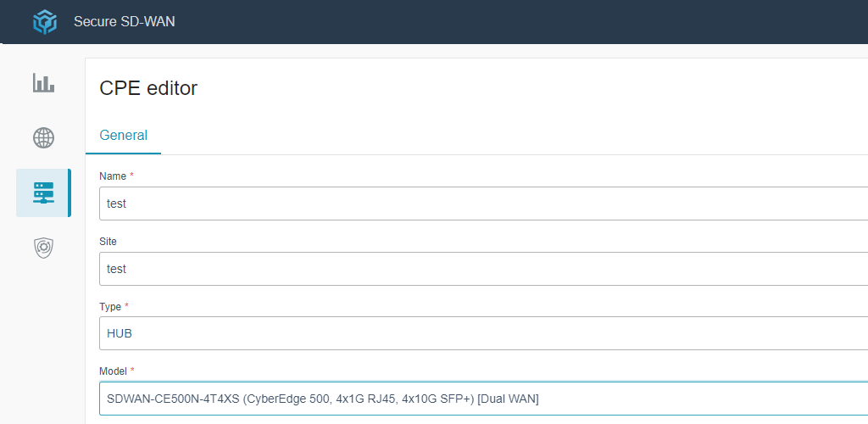Expand the Model dropdown list
The height and width of the screenshot is (424, 868).
[483, 399]
